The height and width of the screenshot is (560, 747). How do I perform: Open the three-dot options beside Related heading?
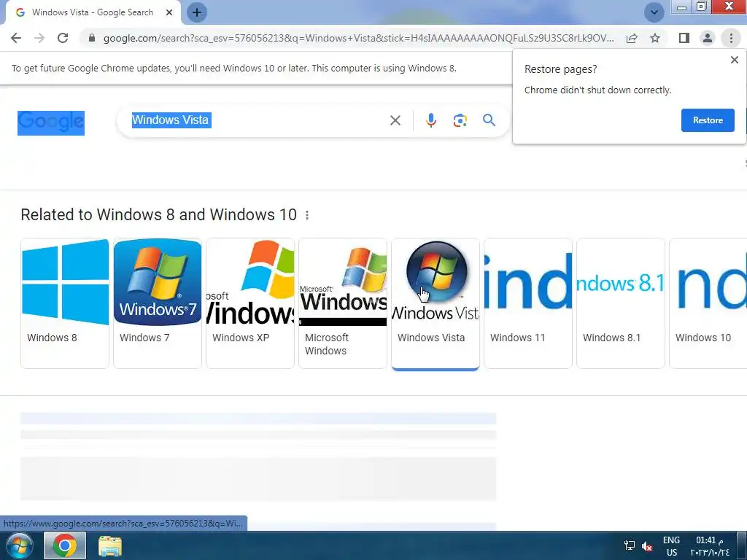(307, 215)
